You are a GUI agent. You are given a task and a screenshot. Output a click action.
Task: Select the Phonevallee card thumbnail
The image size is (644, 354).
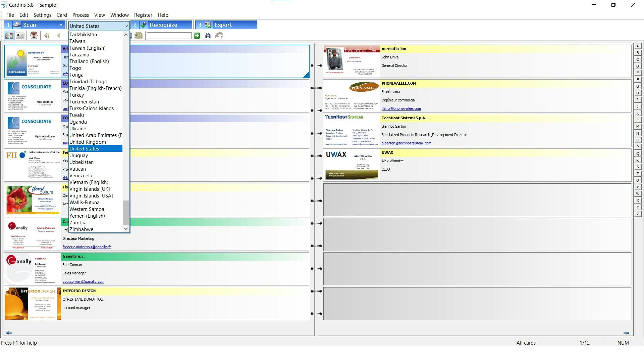(352, 96)
